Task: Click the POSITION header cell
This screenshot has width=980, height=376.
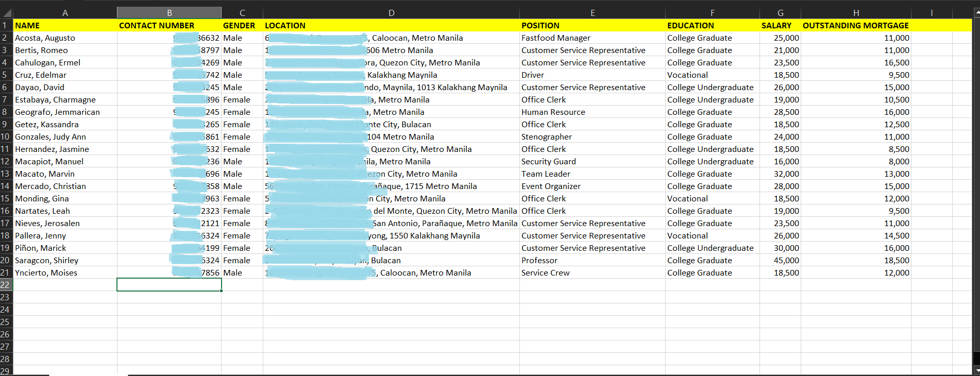Action: tap(593, 25)
